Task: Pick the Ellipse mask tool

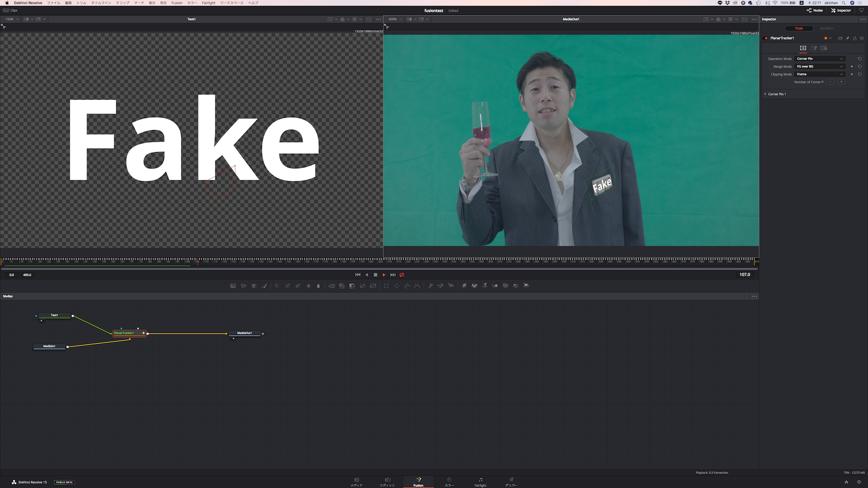Action: click(x=397, y=286)
